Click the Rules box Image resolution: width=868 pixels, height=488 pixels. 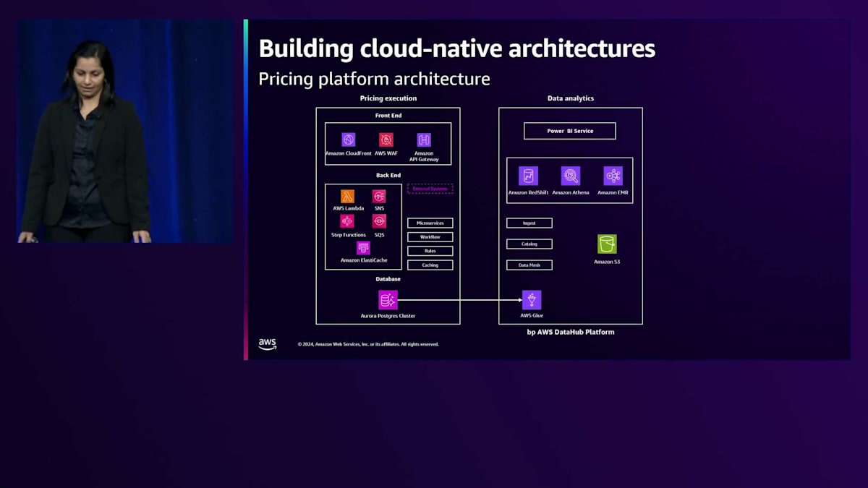(x=430, y=251)
